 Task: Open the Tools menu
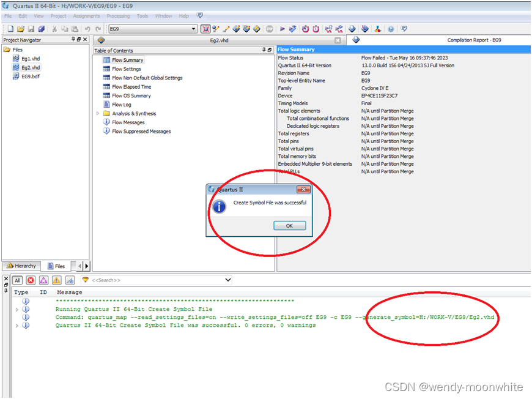tap(142, 16)
